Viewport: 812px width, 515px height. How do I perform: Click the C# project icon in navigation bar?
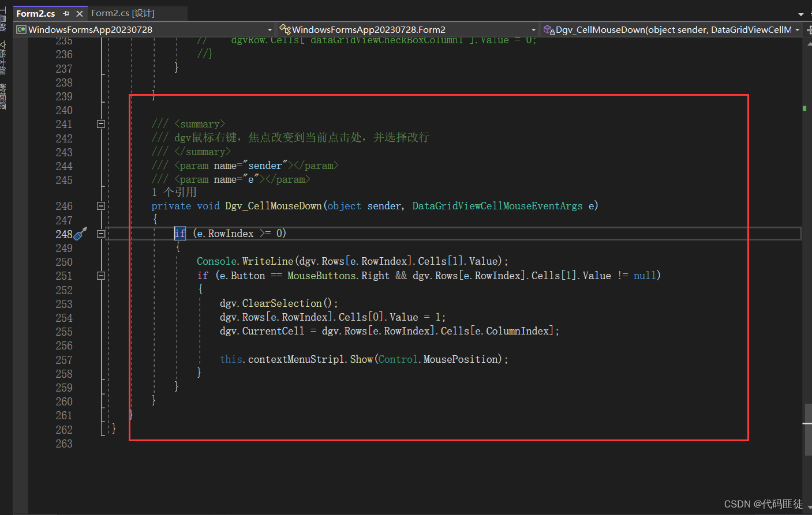click(21, 29)
